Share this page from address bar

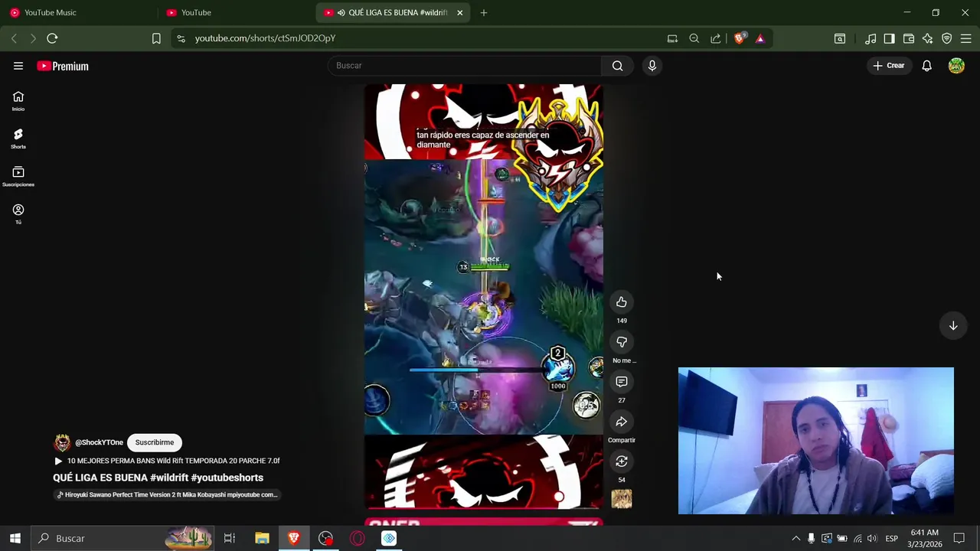click(716, 38)
